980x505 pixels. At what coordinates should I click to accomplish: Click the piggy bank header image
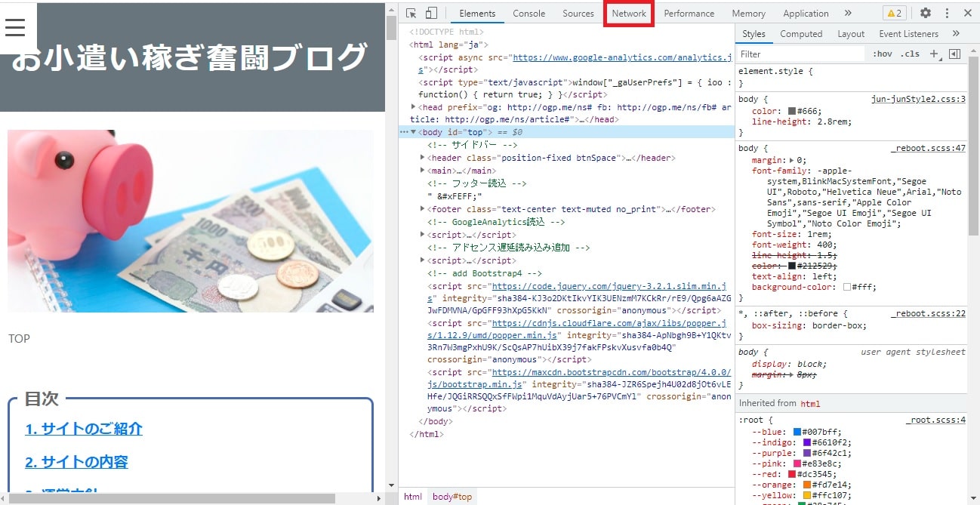click(x=190, y=220)
